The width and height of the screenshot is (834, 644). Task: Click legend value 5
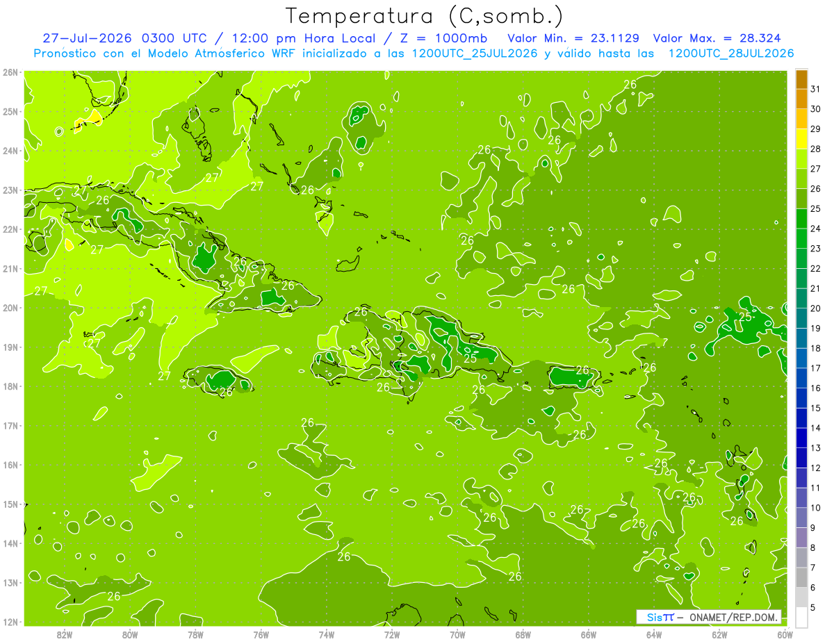(x=812, y=607)
